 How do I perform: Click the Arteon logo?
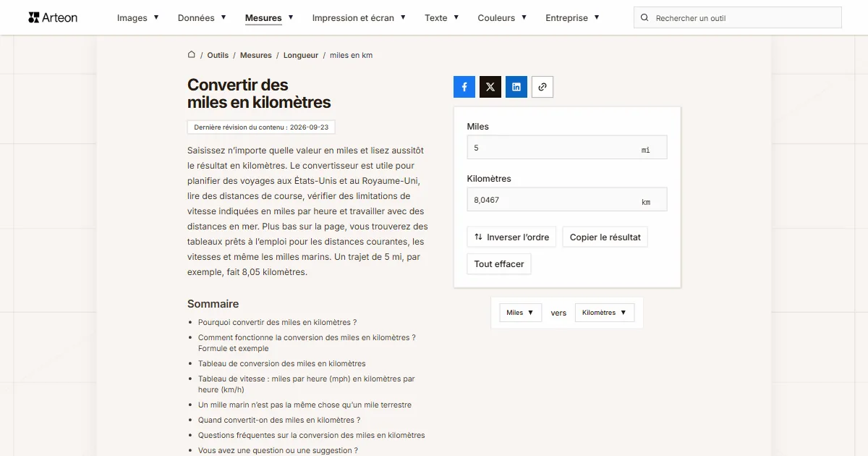pyautogui.click(x=53, y=17)
